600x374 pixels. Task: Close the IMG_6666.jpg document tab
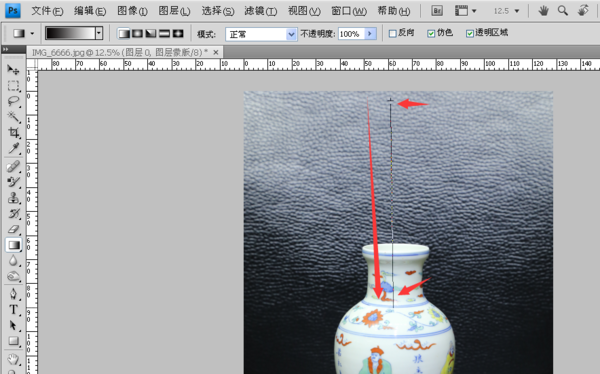pyautogui.click(x=215, y=52)
